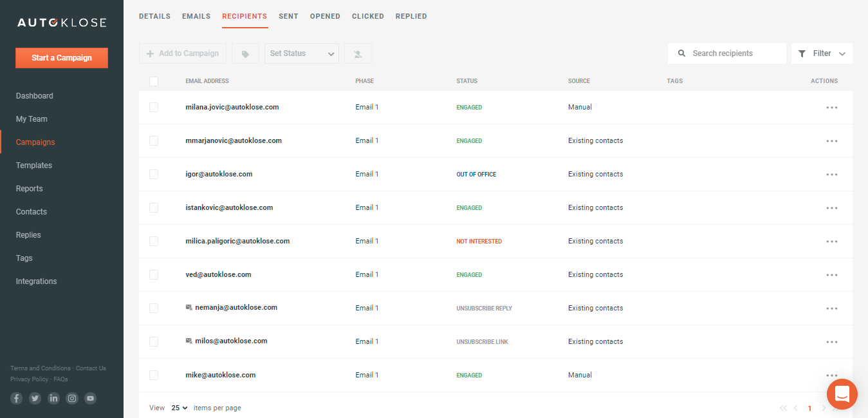Click the tag icon button in toolbar
This screenshot has width=868, height=418.
[x=245, y=53]
